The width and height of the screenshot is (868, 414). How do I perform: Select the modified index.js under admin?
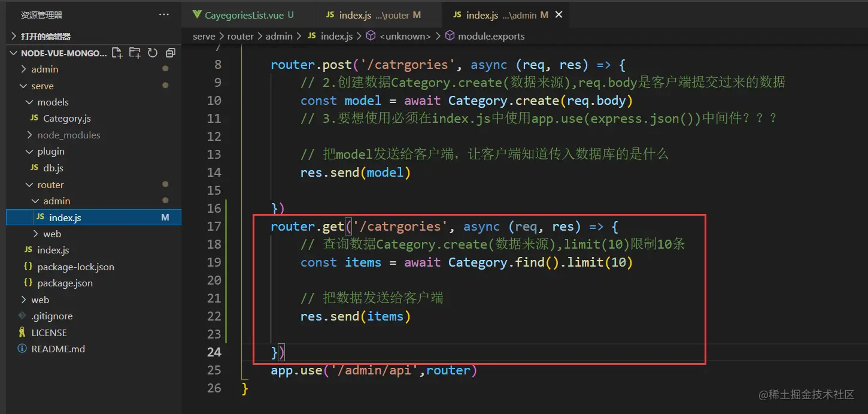click(93, 217)
